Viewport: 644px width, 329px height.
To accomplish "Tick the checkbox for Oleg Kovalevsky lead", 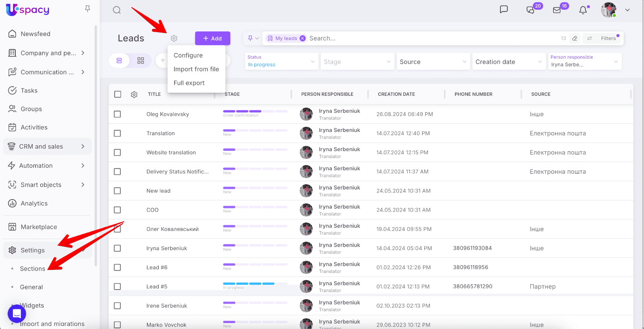I will coord(118,114).
